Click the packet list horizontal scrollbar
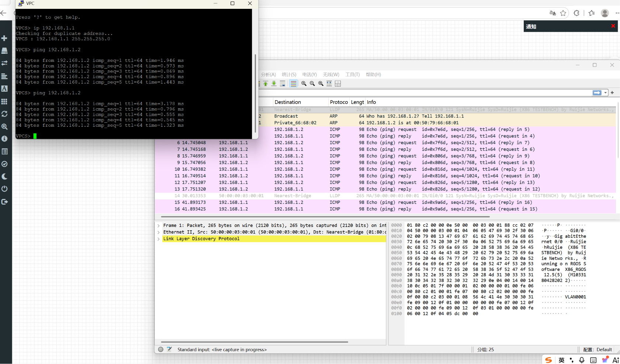620x364 pixels. pyautogui.click(x=325, y=217)
